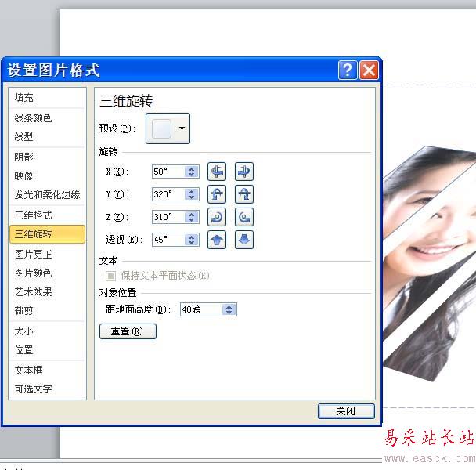This screenshot has height=470, width=476.
Task: Rotate X axis right icon button
Action: pos(244,172)
